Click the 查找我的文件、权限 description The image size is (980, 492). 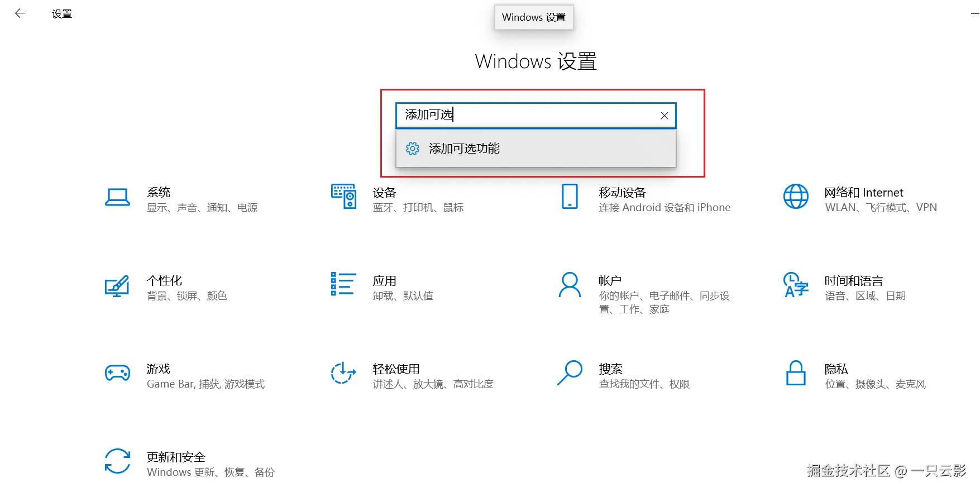[x=644, y=384]
